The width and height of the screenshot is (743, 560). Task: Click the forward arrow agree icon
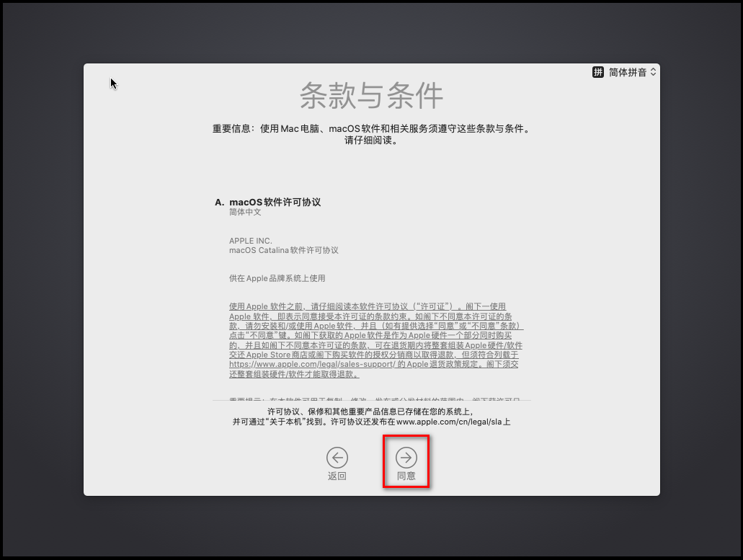406,458
